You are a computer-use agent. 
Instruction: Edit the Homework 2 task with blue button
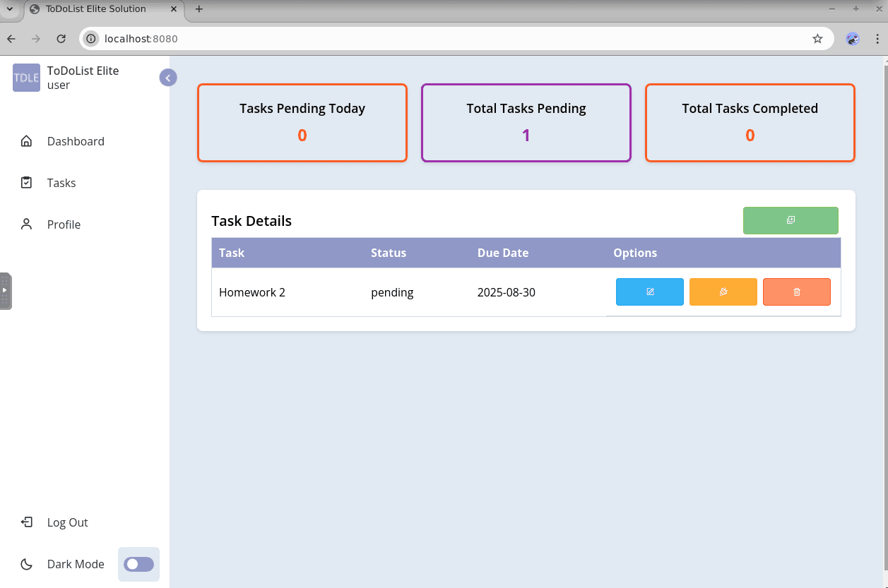point(650,292)
